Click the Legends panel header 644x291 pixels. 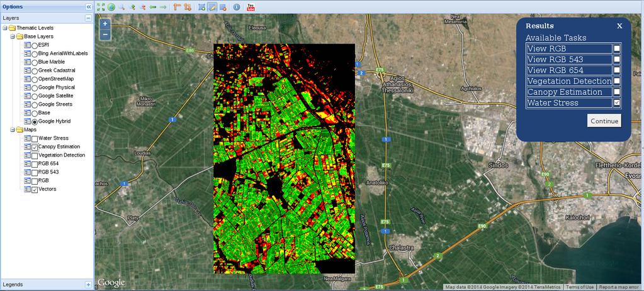(x=47, y=285)
